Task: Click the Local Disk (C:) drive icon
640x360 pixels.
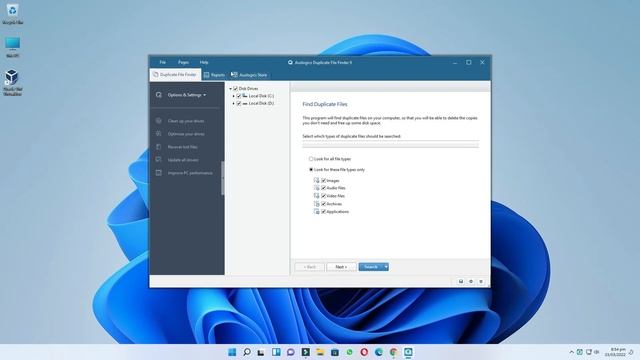Action: click(245, 96)
